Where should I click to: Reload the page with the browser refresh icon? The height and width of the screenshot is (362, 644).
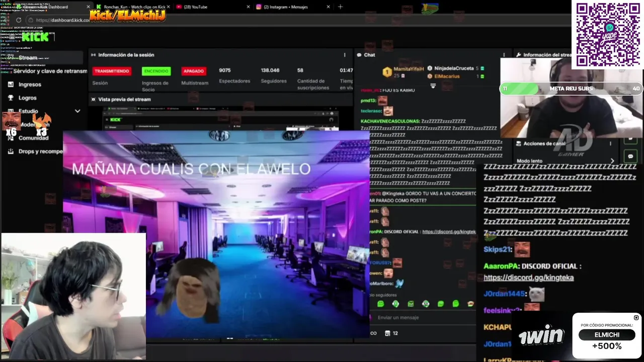point(19,20)
